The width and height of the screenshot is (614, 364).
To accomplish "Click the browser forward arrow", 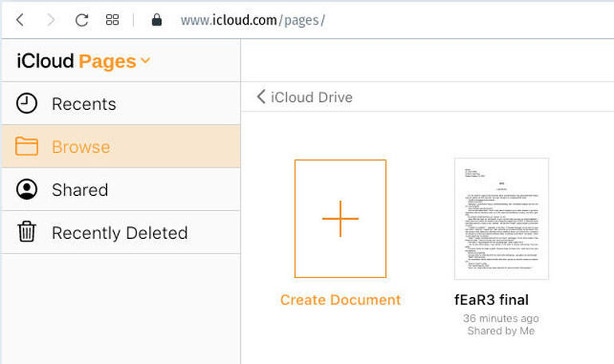I will tap(50, 20).
